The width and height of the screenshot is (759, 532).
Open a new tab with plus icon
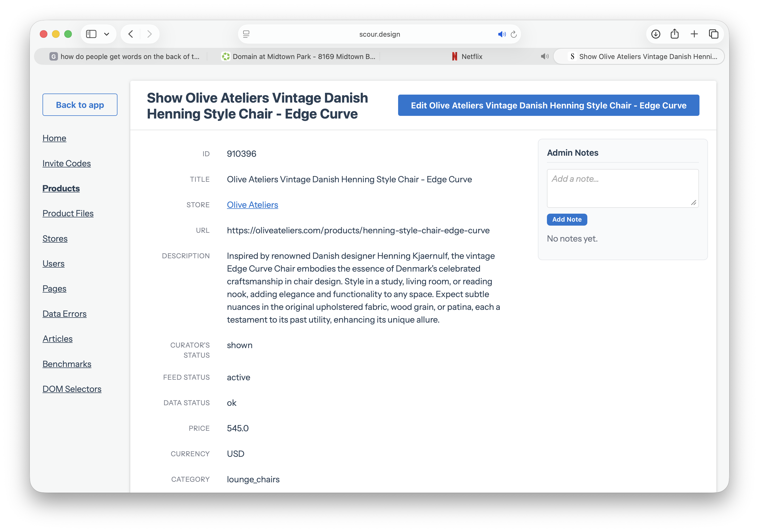coord(694,34)
